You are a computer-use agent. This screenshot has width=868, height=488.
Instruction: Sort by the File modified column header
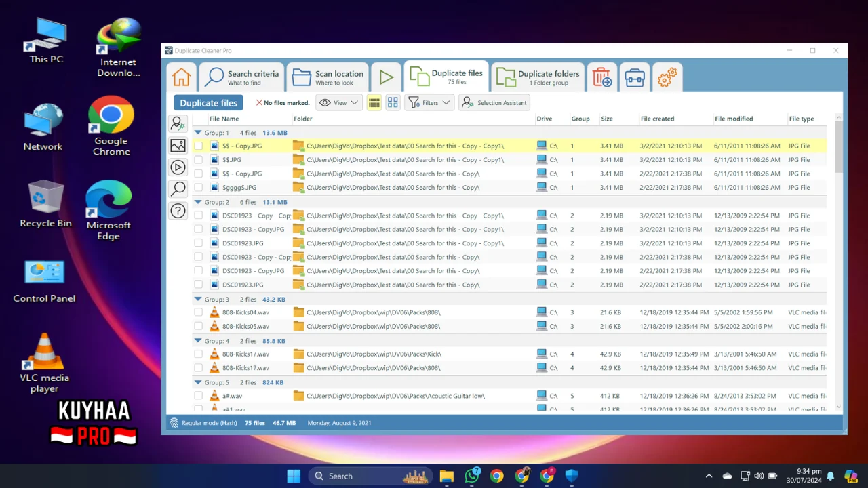[734, 119]
